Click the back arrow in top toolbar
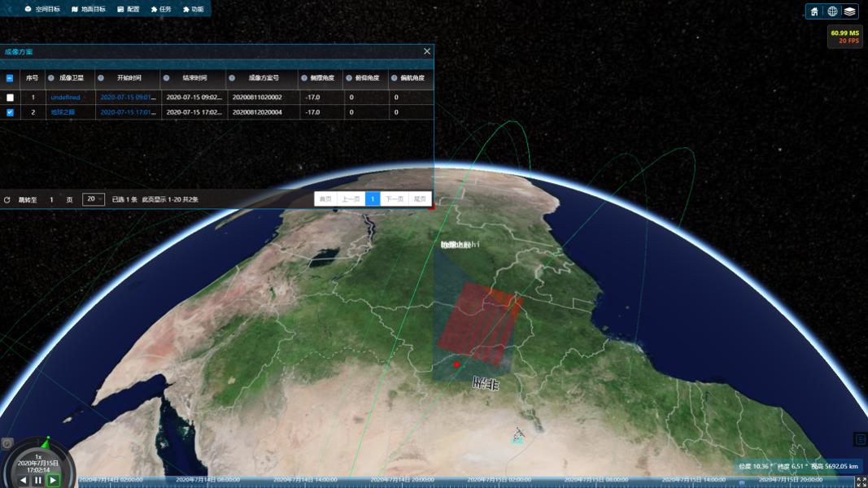Image resolution: width=868 pixels, height=488 pixels. click(x=9, y=9)
